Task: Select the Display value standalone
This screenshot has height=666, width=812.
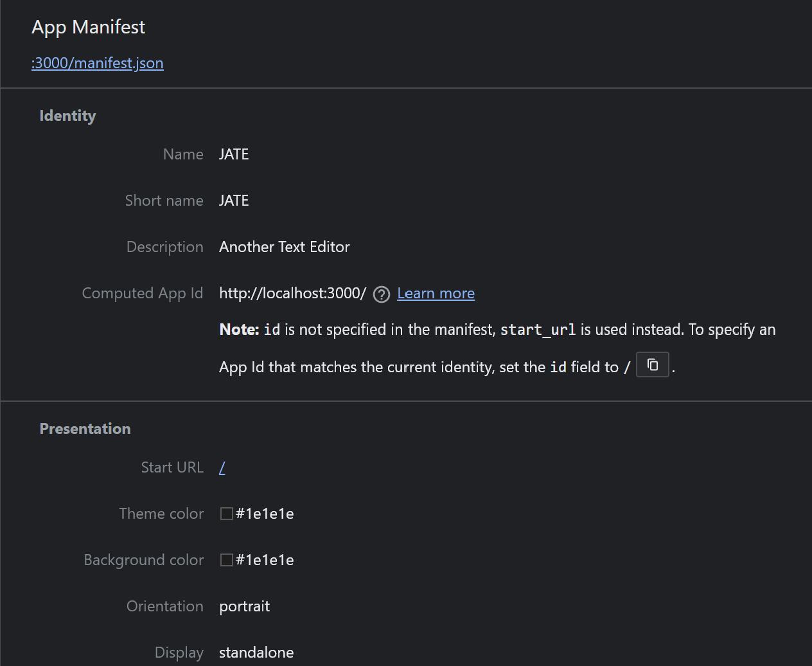Action: 256,652
